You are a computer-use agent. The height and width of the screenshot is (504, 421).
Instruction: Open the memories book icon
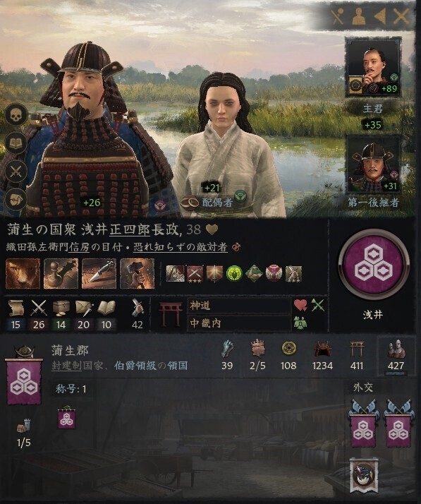tap(16, 143)
